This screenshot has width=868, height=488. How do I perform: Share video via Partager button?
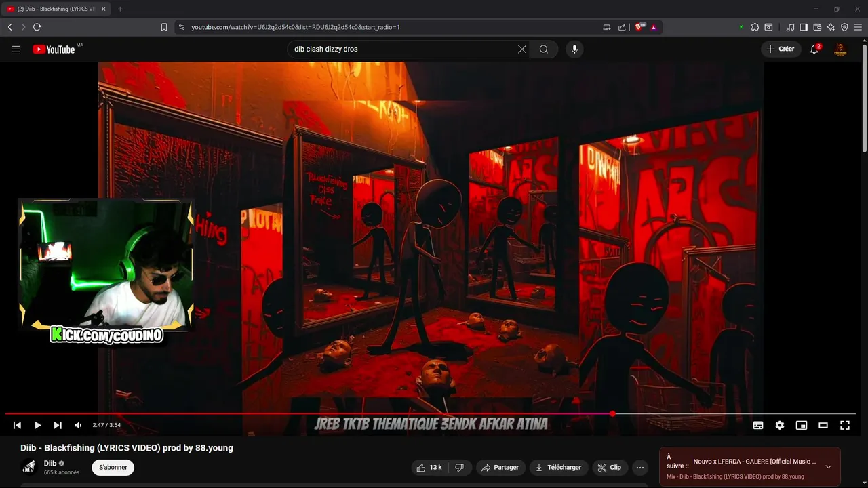coord(500,467)
